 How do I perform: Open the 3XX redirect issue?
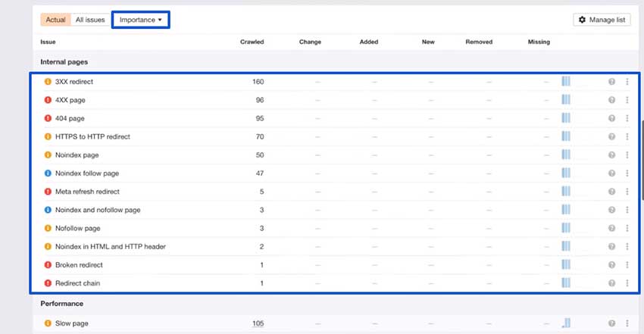tap(74, 82)
